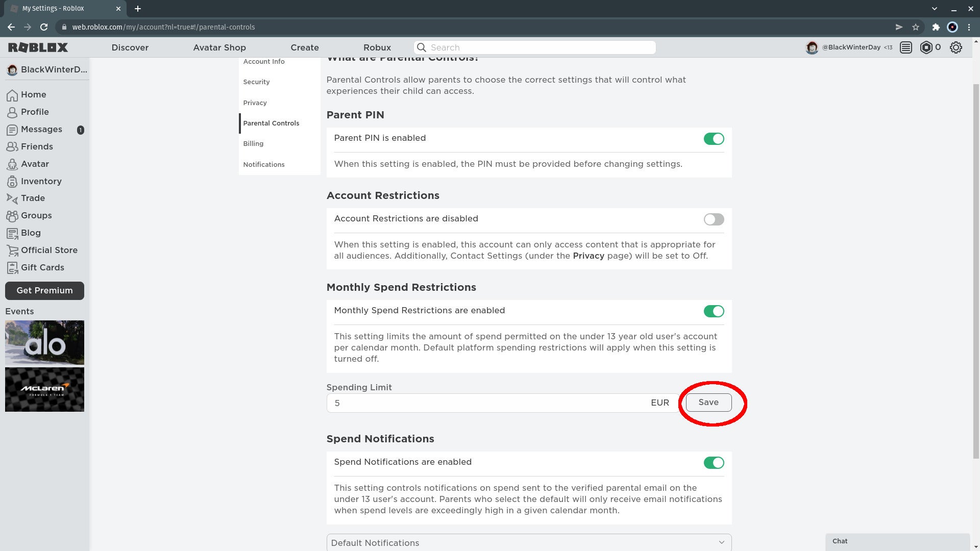Go forward with the browser forward arrow

28,27
